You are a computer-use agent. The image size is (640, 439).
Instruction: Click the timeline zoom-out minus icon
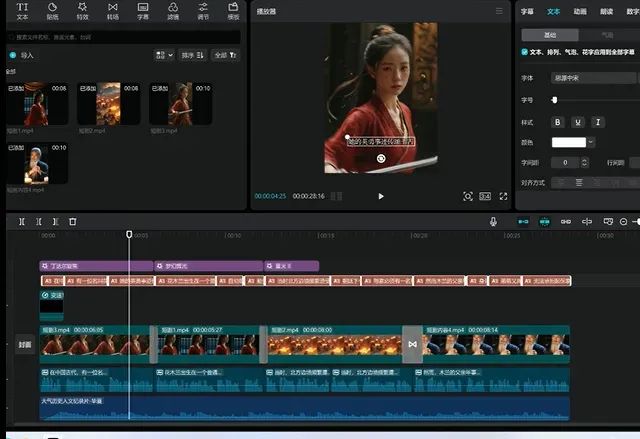coord(623,222)
